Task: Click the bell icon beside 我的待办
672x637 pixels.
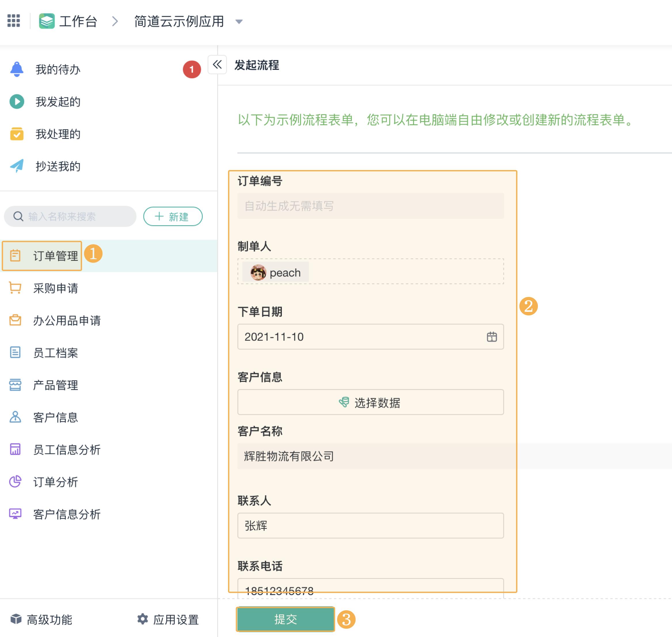Action: coord(17,69)
